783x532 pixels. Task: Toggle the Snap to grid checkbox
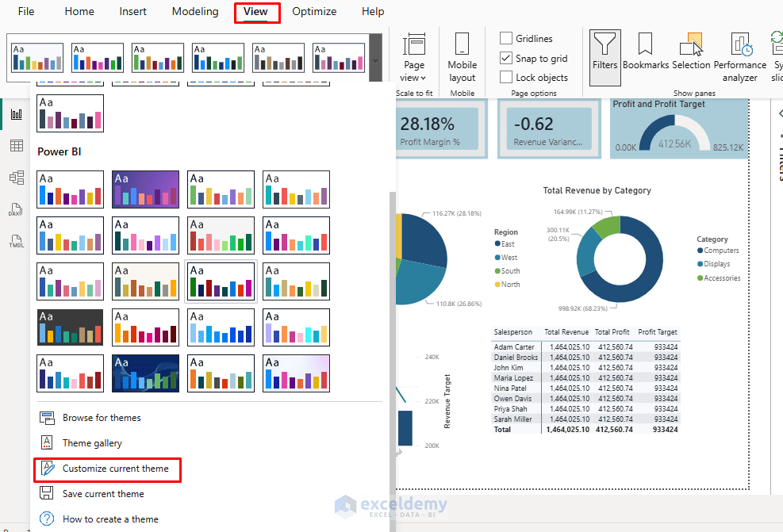click(x=506, y=59)
